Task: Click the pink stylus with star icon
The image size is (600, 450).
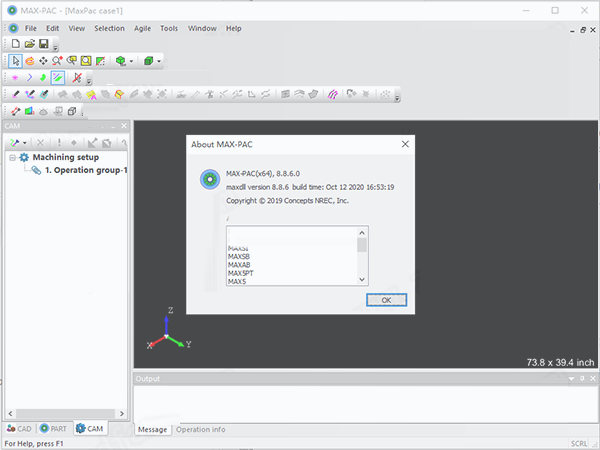Action: click(29, 94)
